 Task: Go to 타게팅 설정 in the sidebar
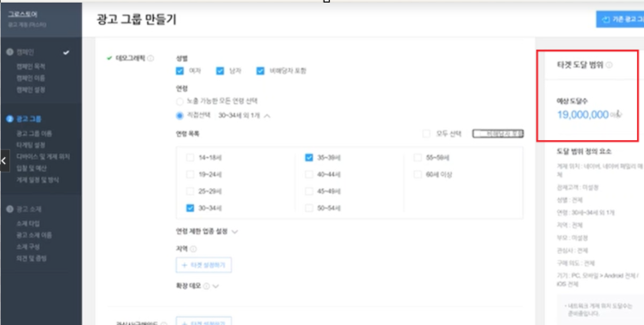[31, 145]
